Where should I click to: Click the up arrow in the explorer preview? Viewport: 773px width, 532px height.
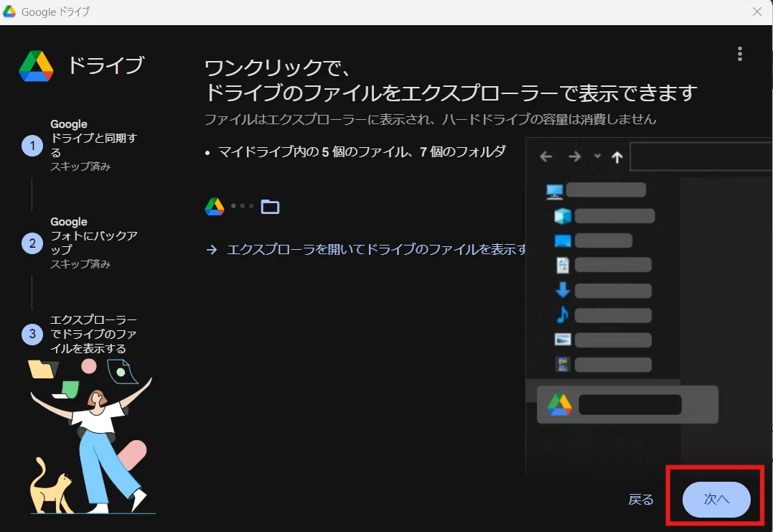click(x=617, y=157)
